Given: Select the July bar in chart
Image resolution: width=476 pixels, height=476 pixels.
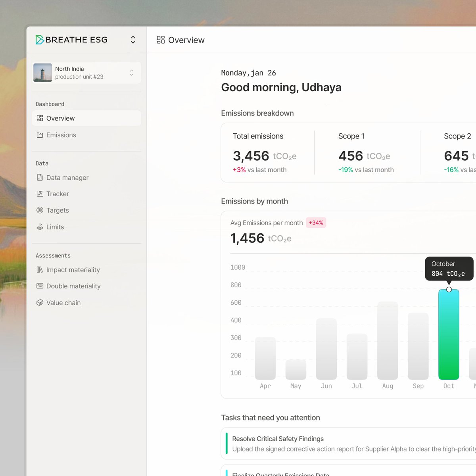Looking at the screenshot, I should [357, 357].
